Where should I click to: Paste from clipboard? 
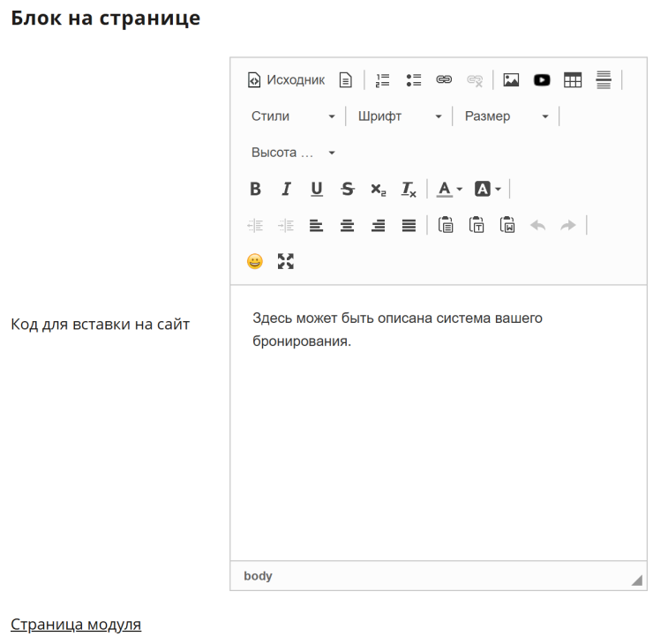446,226
